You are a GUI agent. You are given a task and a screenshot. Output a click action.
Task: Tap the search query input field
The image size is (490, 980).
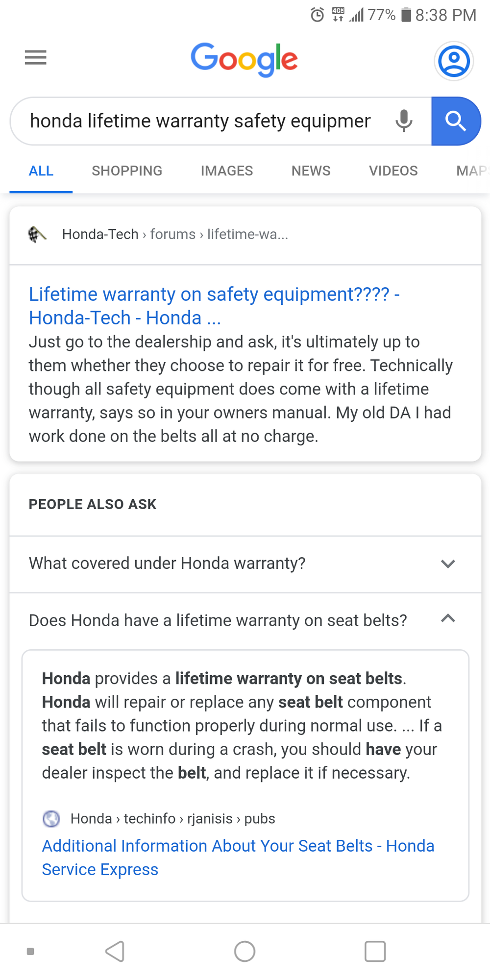201,121
